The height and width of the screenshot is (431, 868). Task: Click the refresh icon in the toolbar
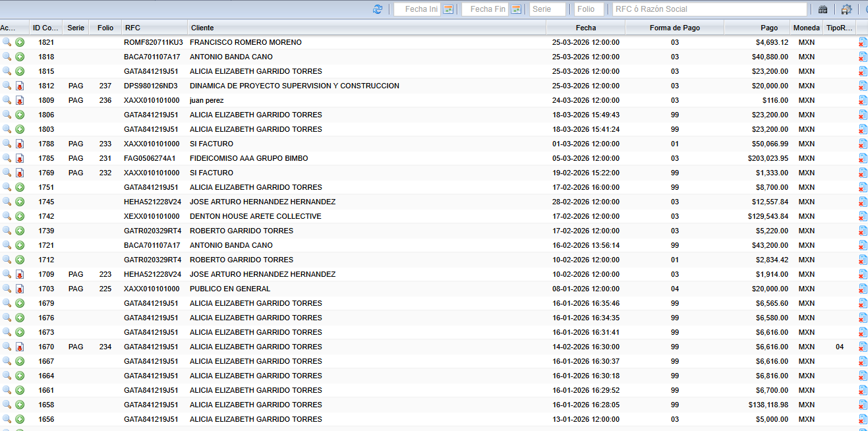click(378, 9)
